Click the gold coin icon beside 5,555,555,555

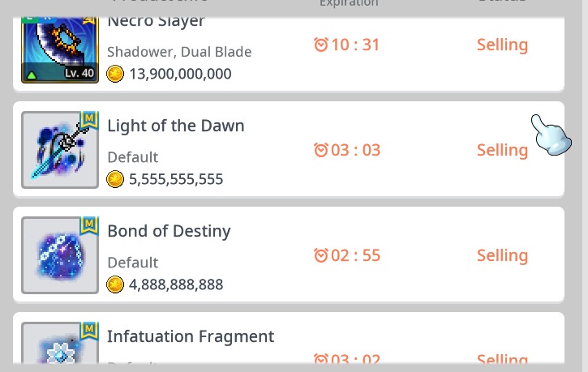115,180
